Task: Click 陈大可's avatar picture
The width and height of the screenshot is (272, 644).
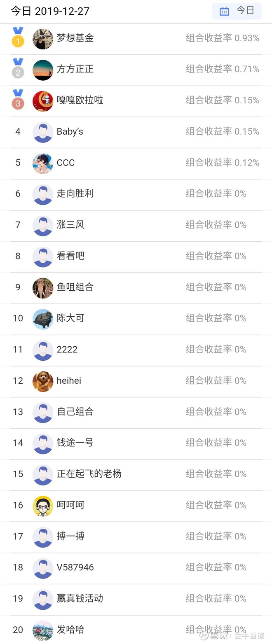Action: pyautogui.click(x=43, y=319)
